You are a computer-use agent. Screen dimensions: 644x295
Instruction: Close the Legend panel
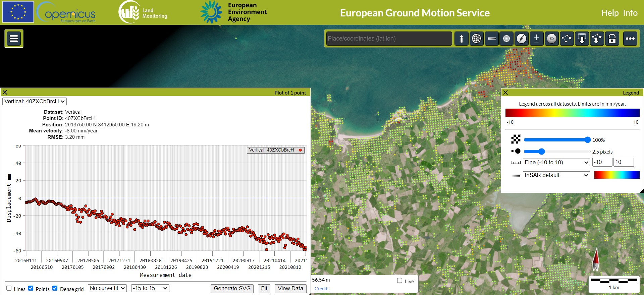[506, 93]
